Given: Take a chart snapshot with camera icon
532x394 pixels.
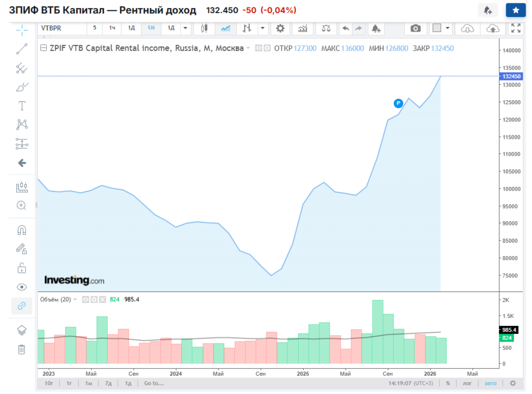Looking at the screenshot, I should tap(416, 28).
